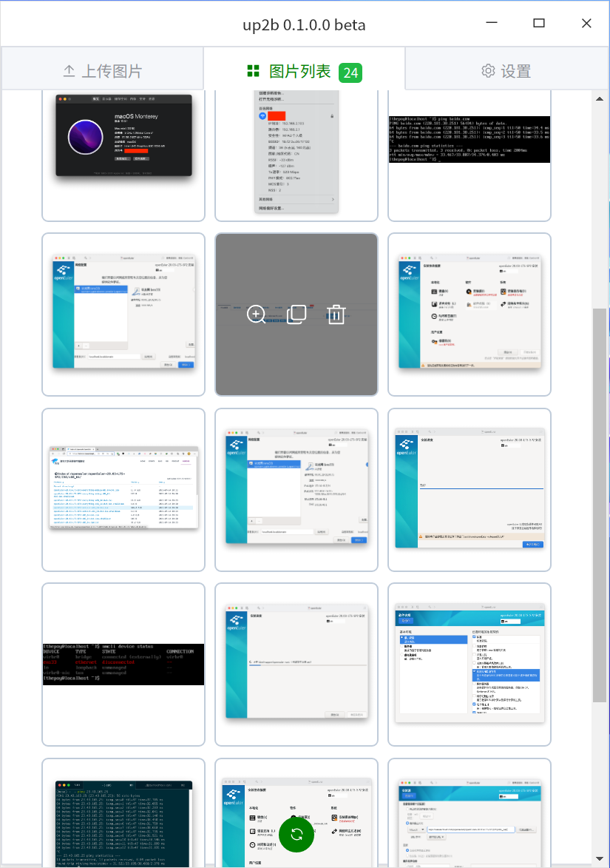The height and width of the screenshot is (868, 610).
Task: Click the gear icon in 设置 tab
Action: [x=488, y=71]
